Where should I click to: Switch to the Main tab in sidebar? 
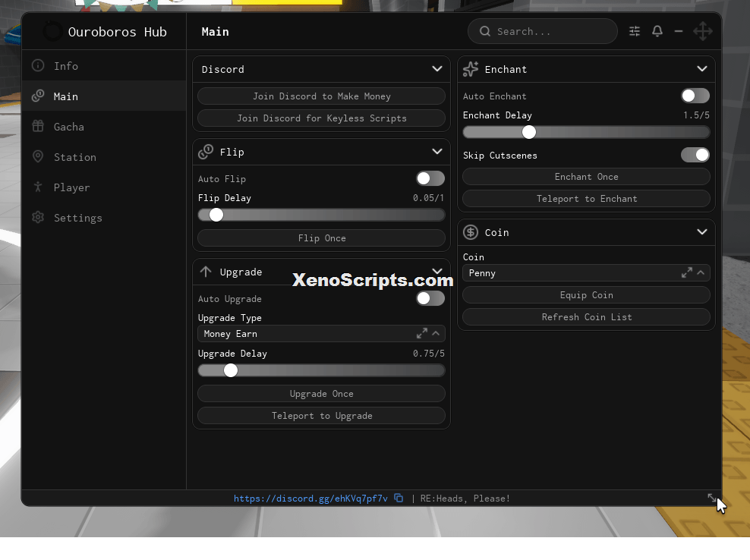click(x=104, y=96)
